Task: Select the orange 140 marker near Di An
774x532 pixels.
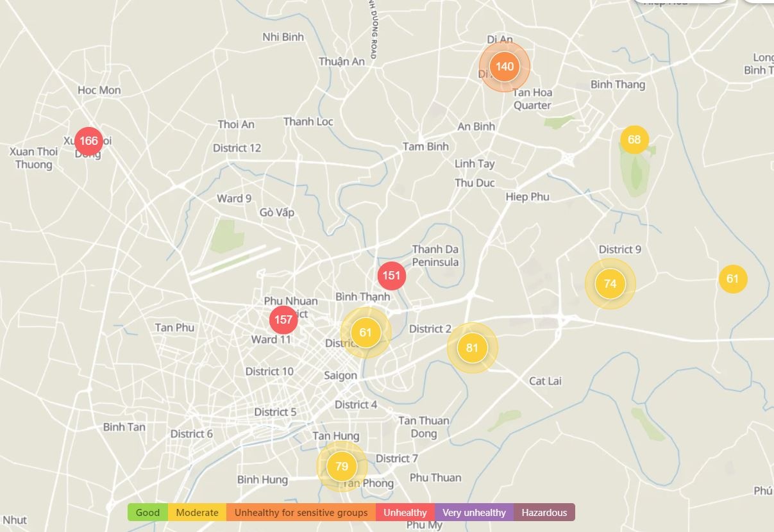Action: coord(505,67)
